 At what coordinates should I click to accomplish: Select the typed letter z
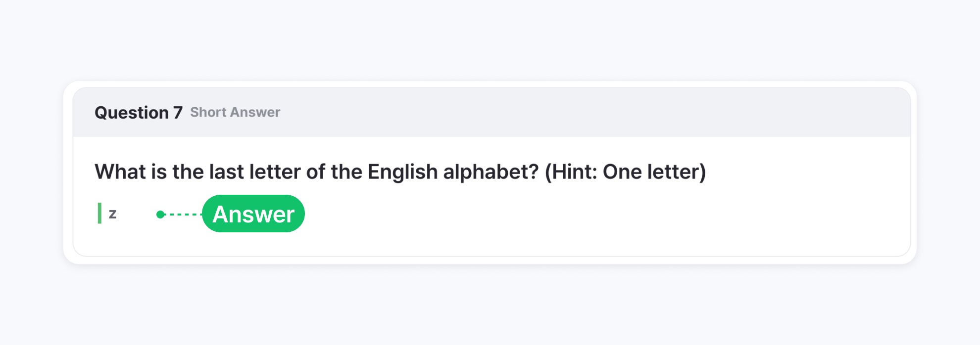click(112, 214)
